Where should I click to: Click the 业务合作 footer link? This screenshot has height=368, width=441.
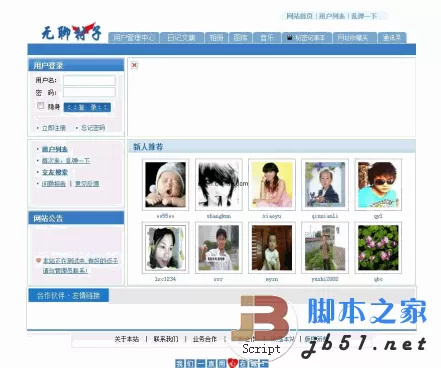(x=205, y=339)
